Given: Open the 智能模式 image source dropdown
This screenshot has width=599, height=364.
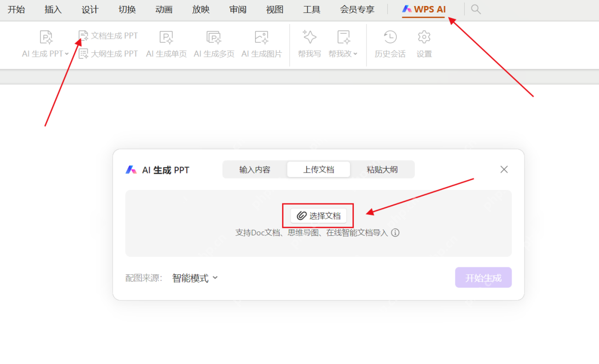Looking at the screenshot, I should point(195,278).
